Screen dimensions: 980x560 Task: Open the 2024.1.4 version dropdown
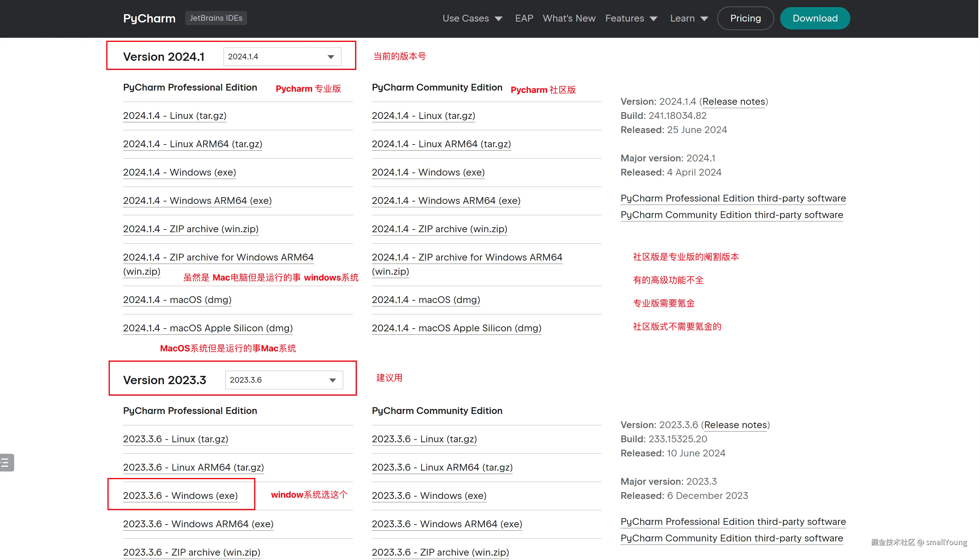(x=282, y=57)
